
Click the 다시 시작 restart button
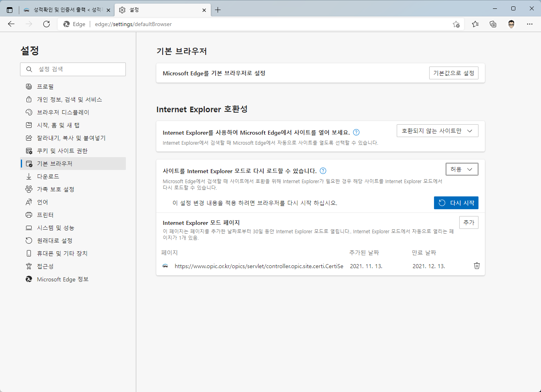[x=456, y=203]
